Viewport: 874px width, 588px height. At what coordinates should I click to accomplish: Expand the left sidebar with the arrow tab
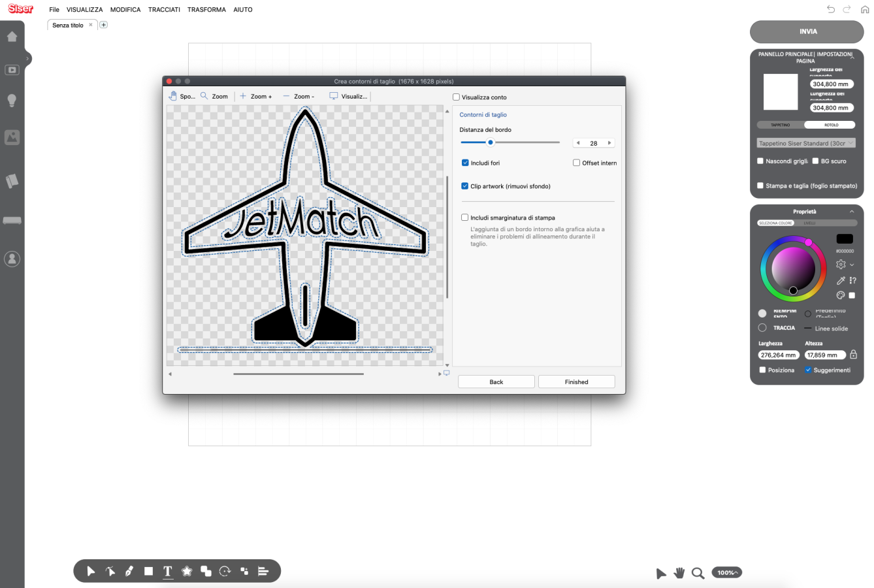[x=27, y=59]
